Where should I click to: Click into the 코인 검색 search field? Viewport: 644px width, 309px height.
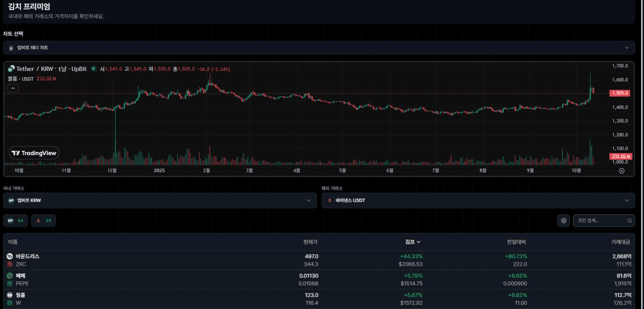tap(600, 220)
